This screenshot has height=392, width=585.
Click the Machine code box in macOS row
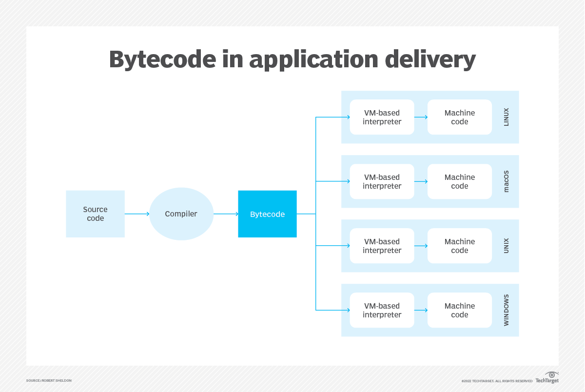point(459,181)
